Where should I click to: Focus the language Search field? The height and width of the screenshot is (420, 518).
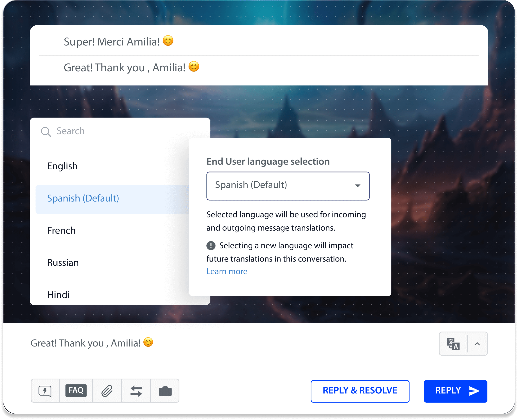[x=120, y=131]
